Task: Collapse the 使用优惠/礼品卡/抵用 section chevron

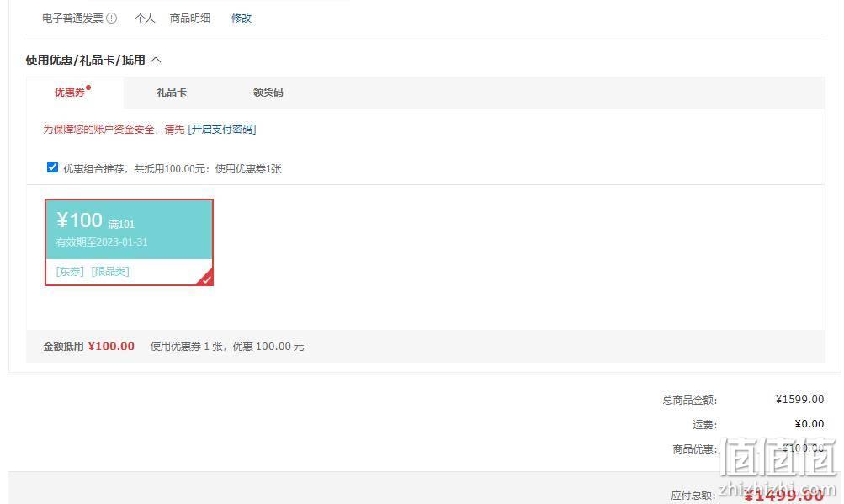Action: (157, 60)
